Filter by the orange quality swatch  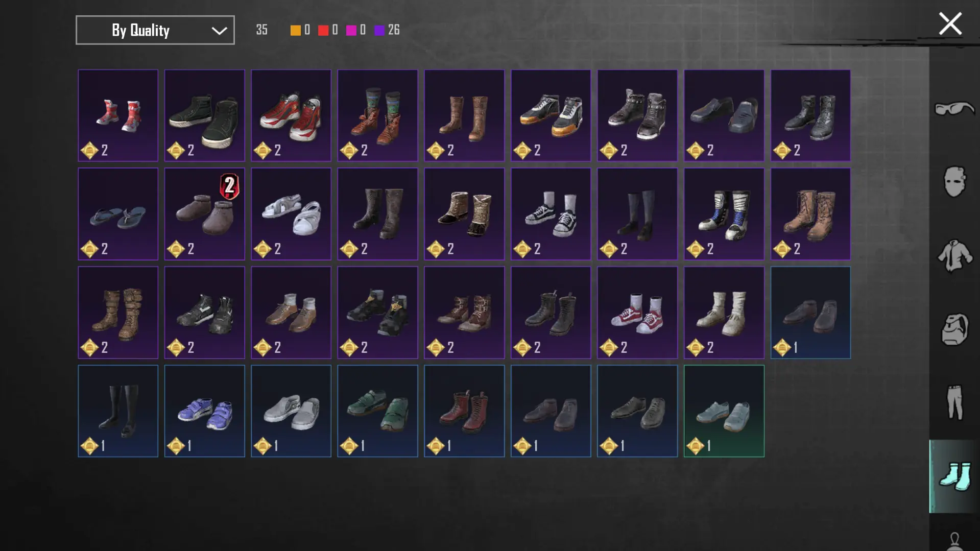point(296,30)
